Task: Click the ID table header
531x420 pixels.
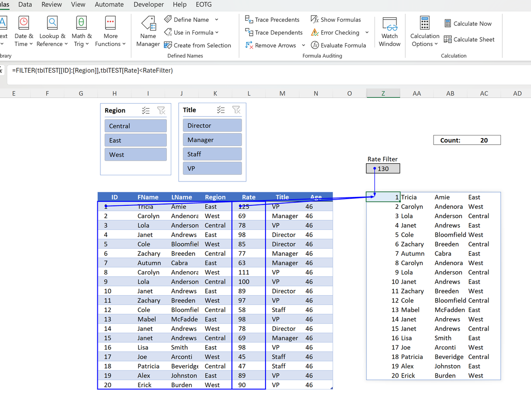Action: pos(114,197)
